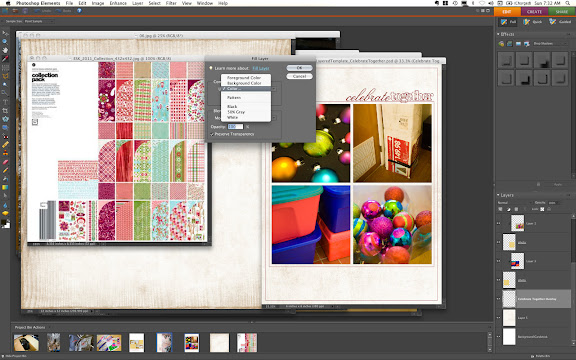Show Layer Styles in the Effects panel

pos(510,44)
